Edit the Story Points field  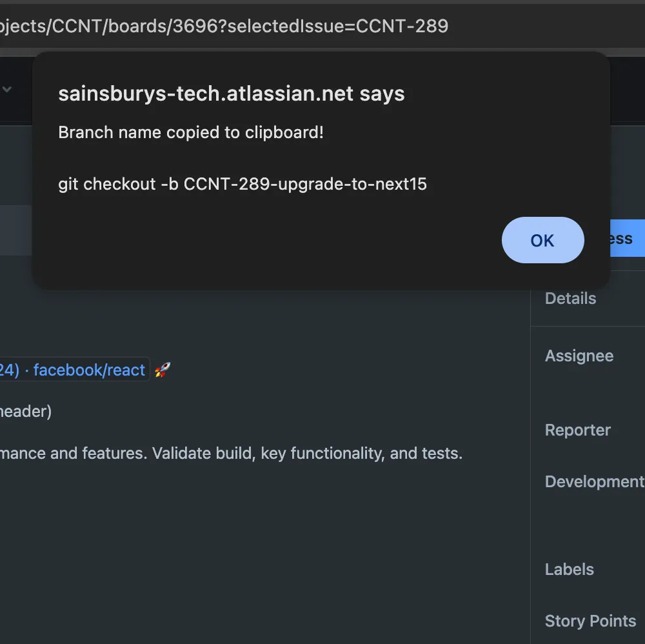click(590, 621)
